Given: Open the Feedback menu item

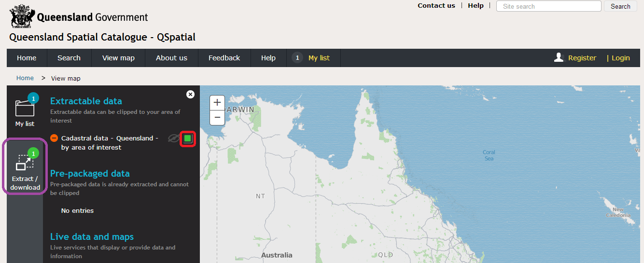Looking at the screenshot, I should [224, 58].
